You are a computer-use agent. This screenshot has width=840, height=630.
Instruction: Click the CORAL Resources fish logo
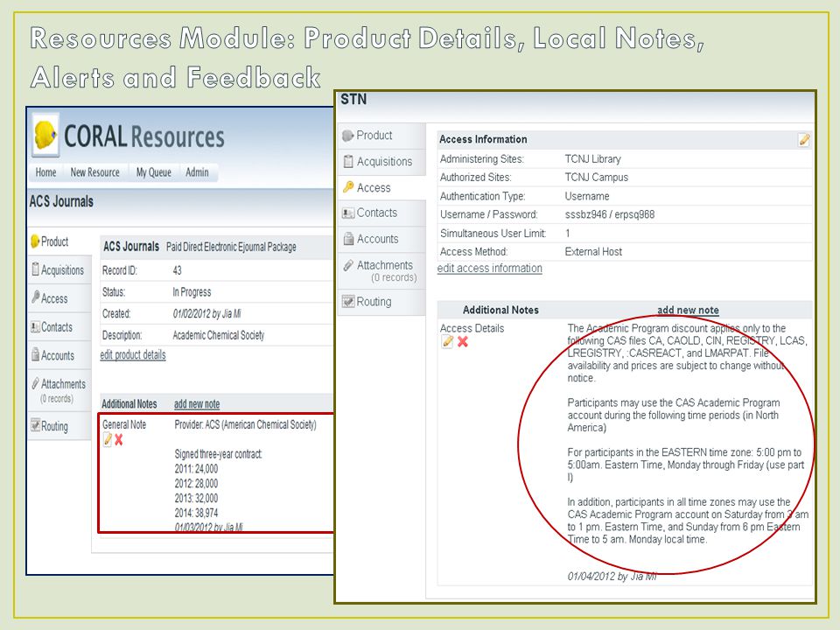click(45, 135)
